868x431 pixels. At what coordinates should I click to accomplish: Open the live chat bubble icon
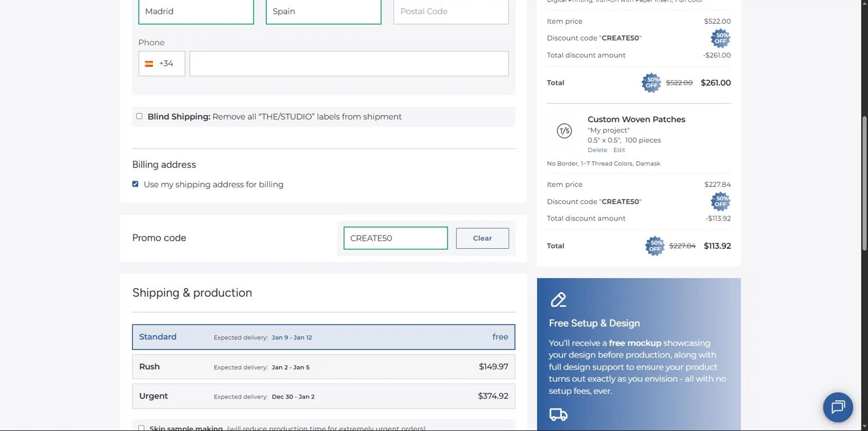[x=838, y=407]
